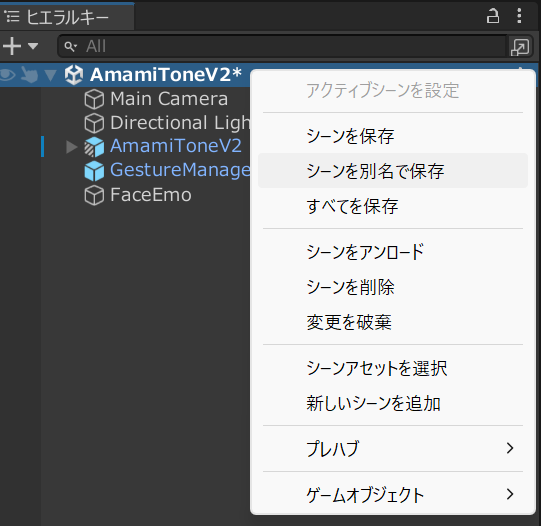Choose シーンを削除 from context menu
Viewport: 541px width, 526px height.
coord(393,287)
